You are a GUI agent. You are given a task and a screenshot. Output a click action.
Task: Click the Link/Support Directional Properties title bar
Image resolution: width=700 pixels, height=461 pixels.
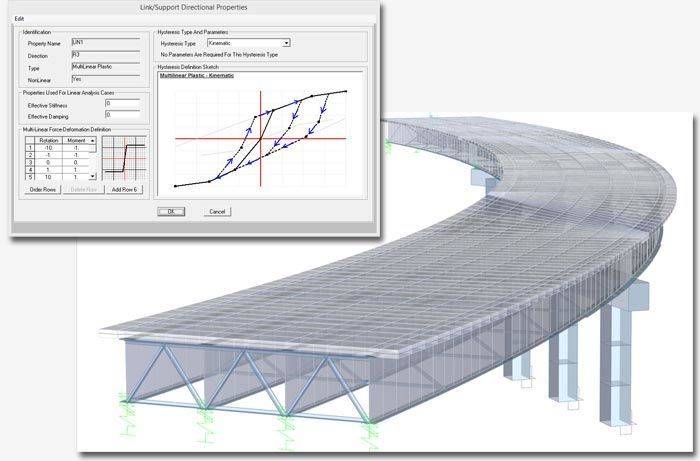pyautogui.click(x=194, y=7)
